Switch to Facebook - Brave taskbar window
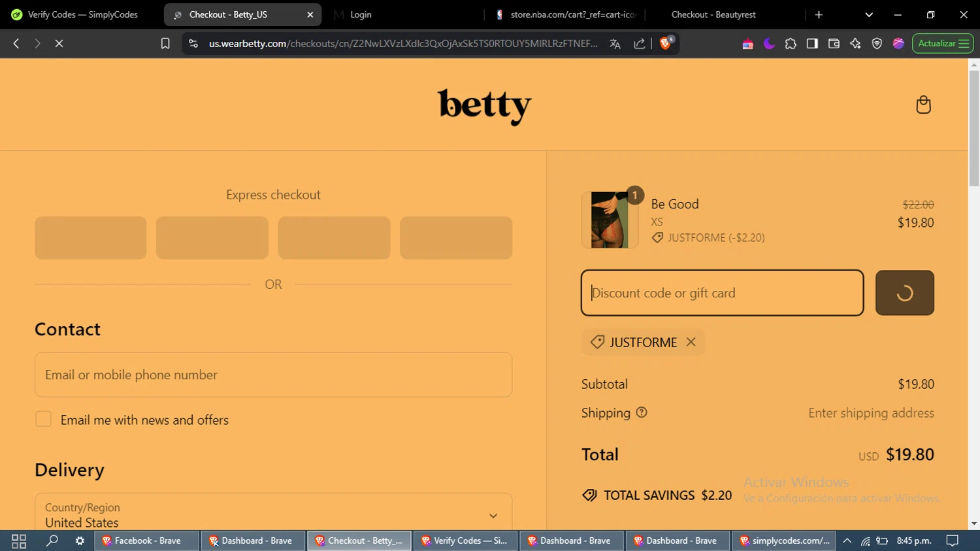Image resolution: width=980 pixels, height=551 pixels. (146, 541)
